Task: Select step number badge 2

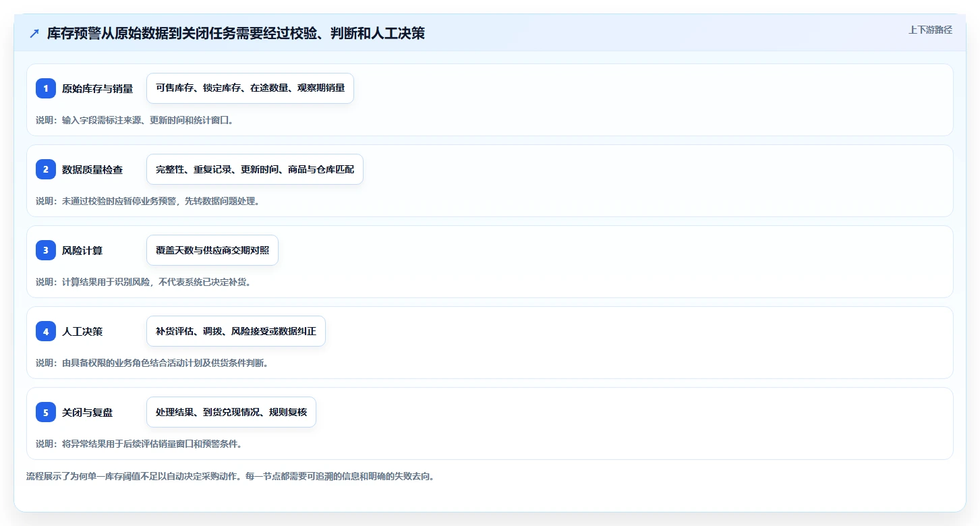Action: click(x=46, y=169)
